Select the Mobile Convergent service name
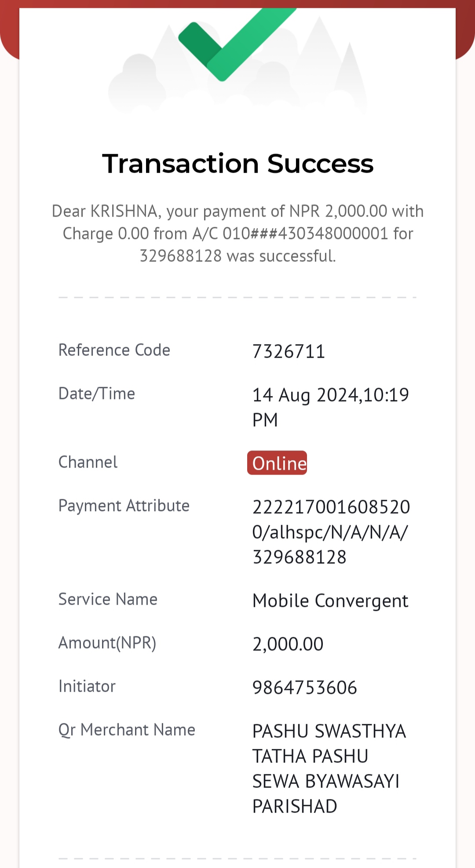Viewport: 475px width, 868px height. pos(330,601)
